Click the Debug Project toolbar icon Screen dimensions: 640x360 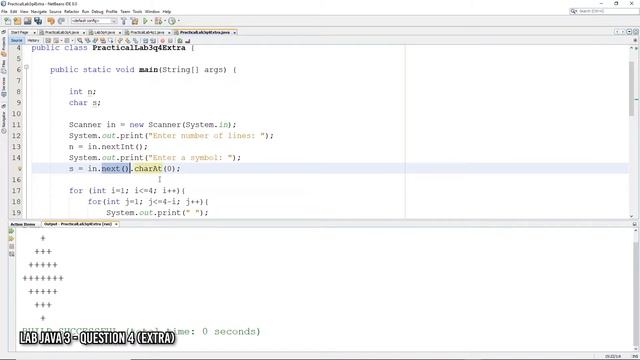click(158, 21)
